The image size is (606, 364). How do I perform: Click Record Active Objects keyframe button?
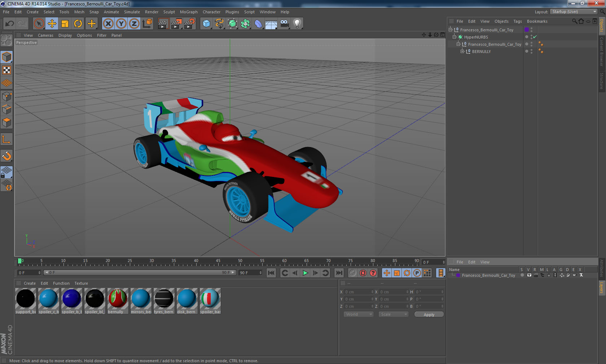(353, 273)
